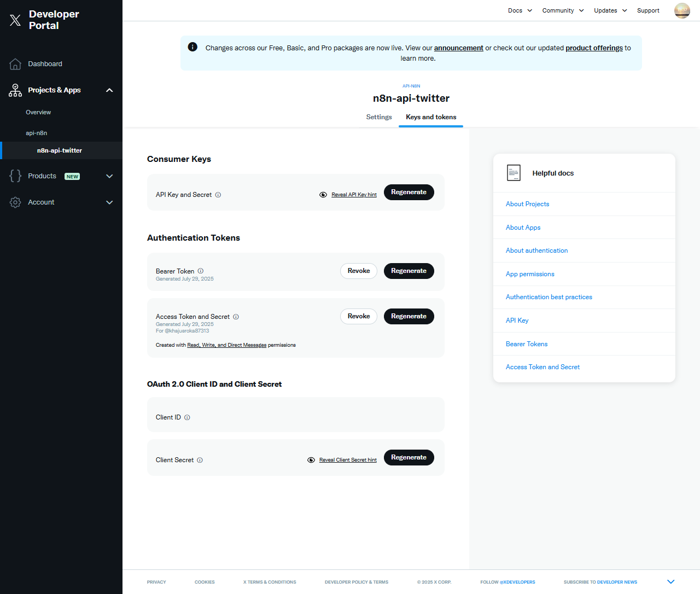Expand the Products section chevron
Image resolution: width=700 pixels, height=594 pixels.
[109, 176]
